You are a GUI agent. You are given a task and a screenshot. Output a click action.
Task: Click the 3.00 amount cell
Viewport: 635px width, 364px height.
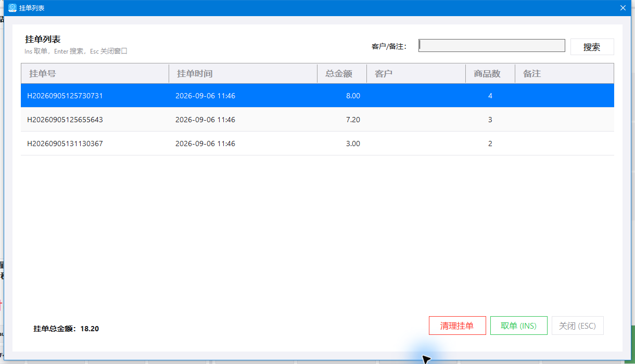pos(353,144)
